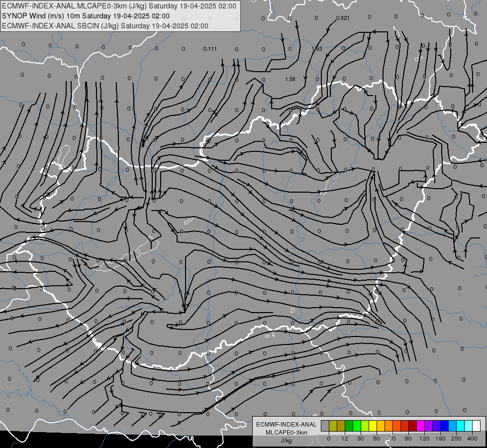Click the legend tick label 50

point(377,439)
